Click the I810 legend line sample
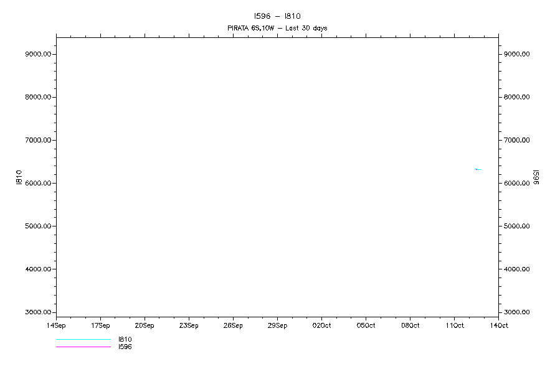This screenshot has height=392, width=555. pyautogui.click(x=83, y=340)
